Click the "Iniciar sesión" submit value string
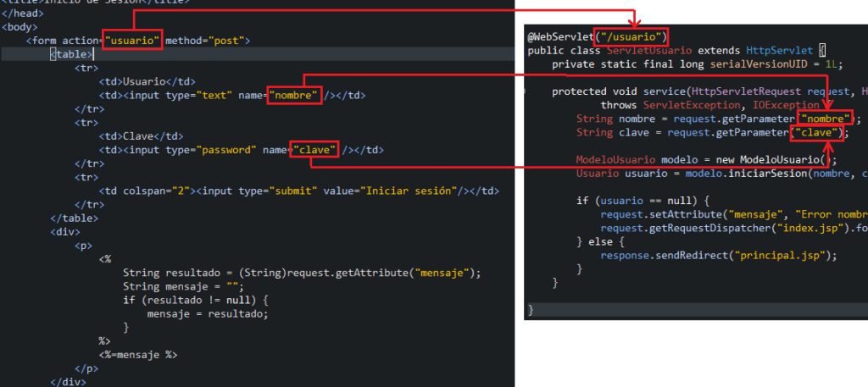 [411, 191]
